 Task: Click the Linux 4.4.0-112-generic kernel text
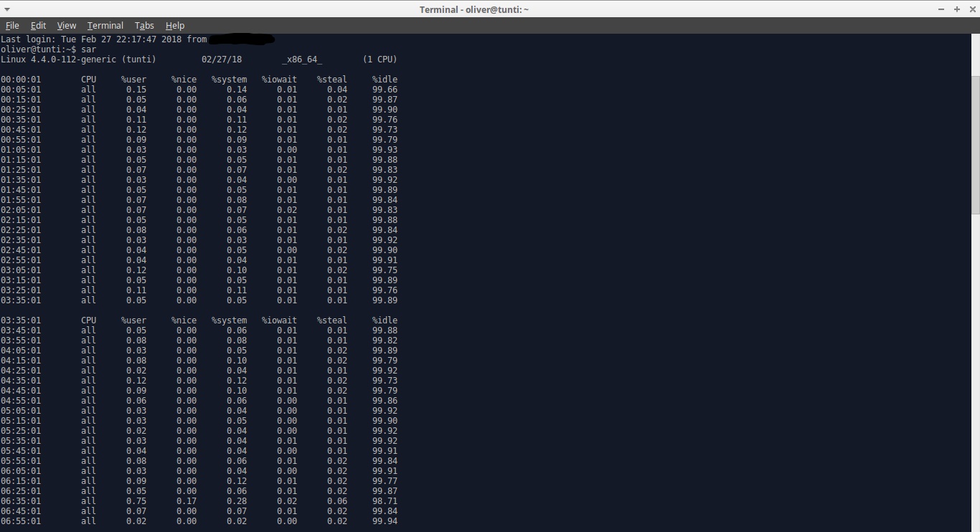click(57, 59)
